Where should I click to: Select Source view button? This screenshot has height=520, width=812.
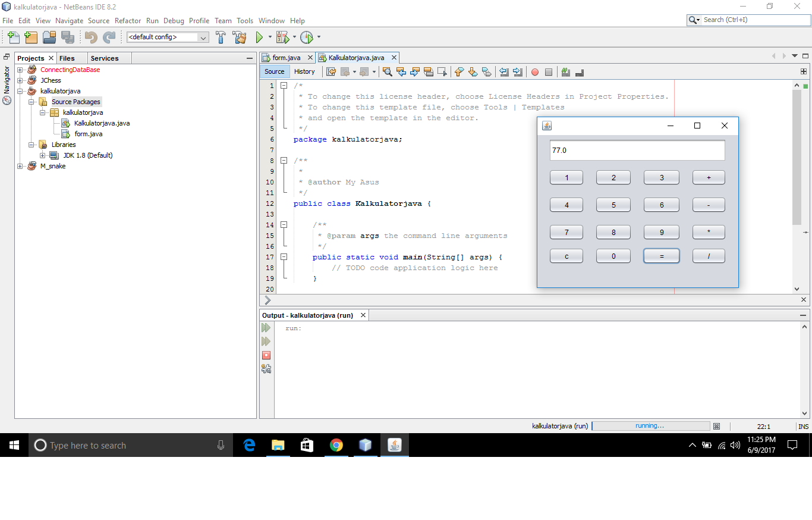275,71
